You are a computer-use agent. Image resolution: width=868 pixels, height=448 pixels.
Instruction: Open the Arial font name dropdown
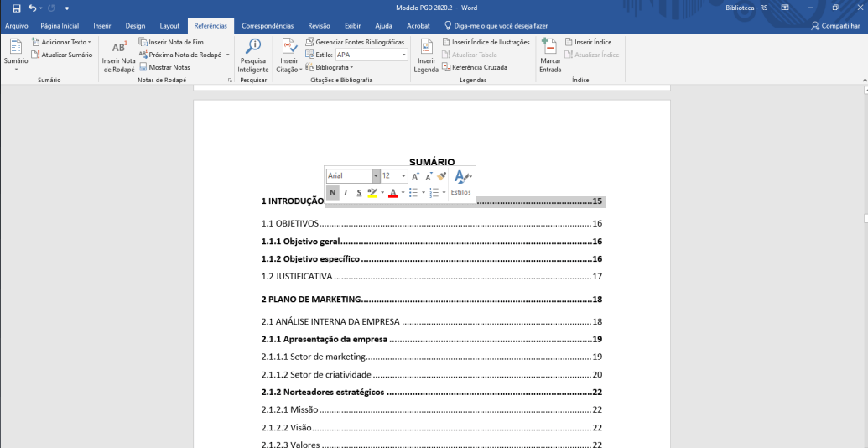(376, 176)
